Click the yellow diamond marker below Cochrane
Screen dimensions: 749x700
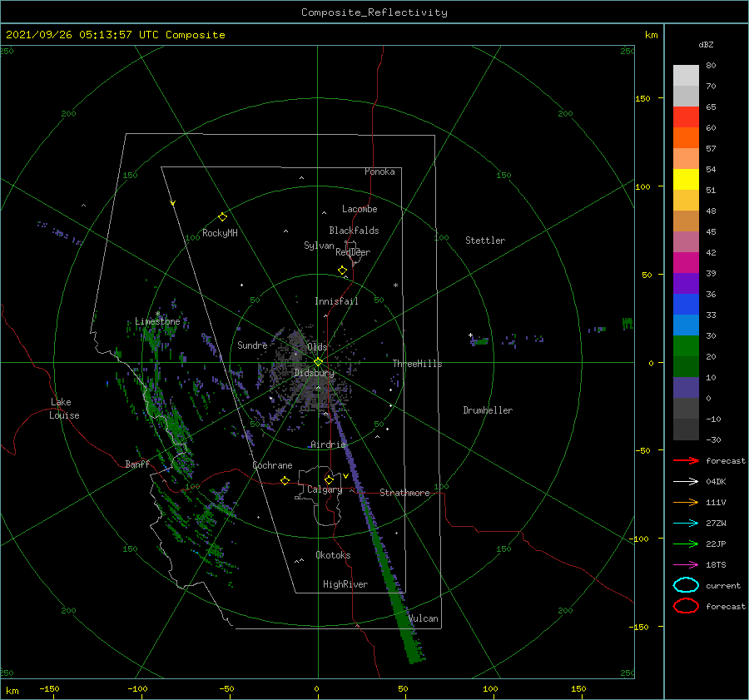[x=285, y=480]
